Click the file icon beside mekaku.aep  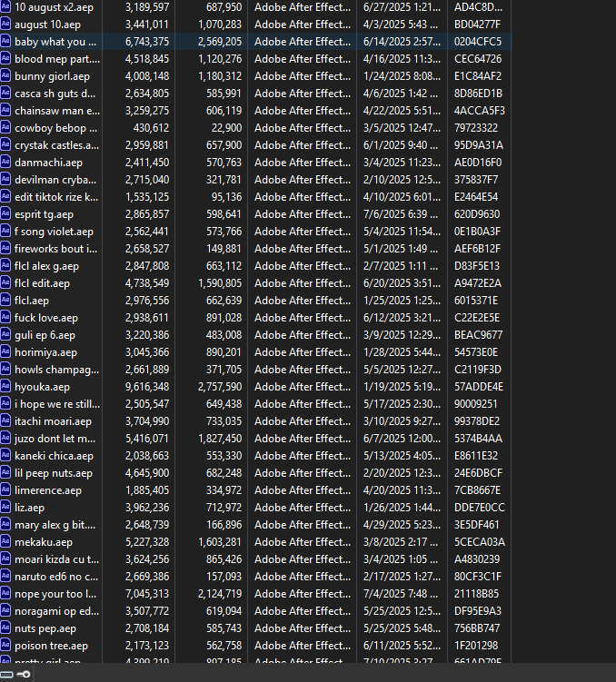coord(5,541)
